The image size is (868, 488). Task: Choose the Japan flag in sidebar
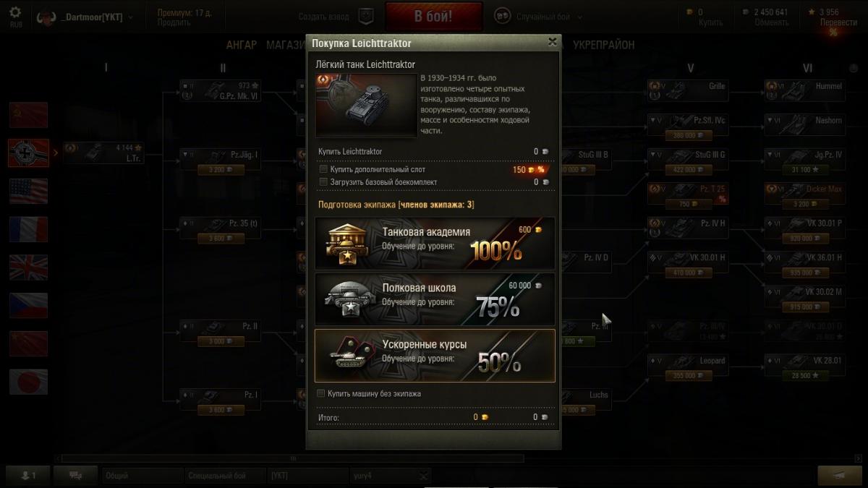(x=29, y=382)
